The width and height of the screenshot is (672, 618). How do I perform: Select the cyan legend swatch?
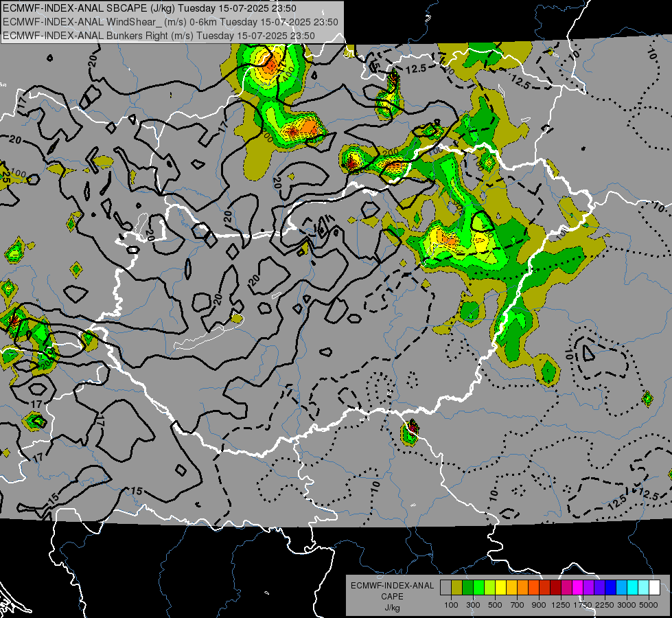click(x=633, y=587)
